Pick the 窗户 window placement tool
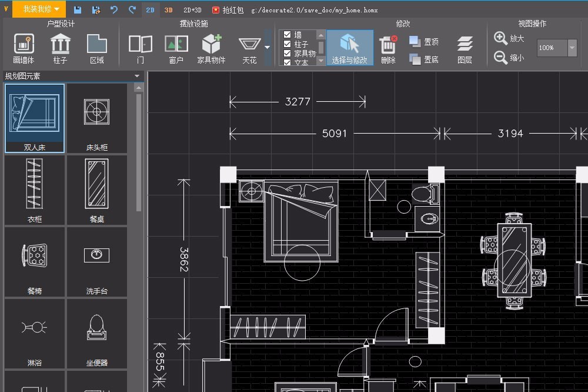This screenshot has width=588, height=392. point(176,48)
